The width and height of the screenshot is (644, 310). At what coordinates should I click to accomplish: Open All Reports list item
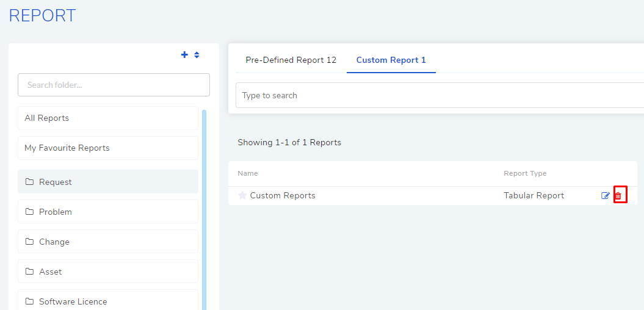(x=108, y=118)
